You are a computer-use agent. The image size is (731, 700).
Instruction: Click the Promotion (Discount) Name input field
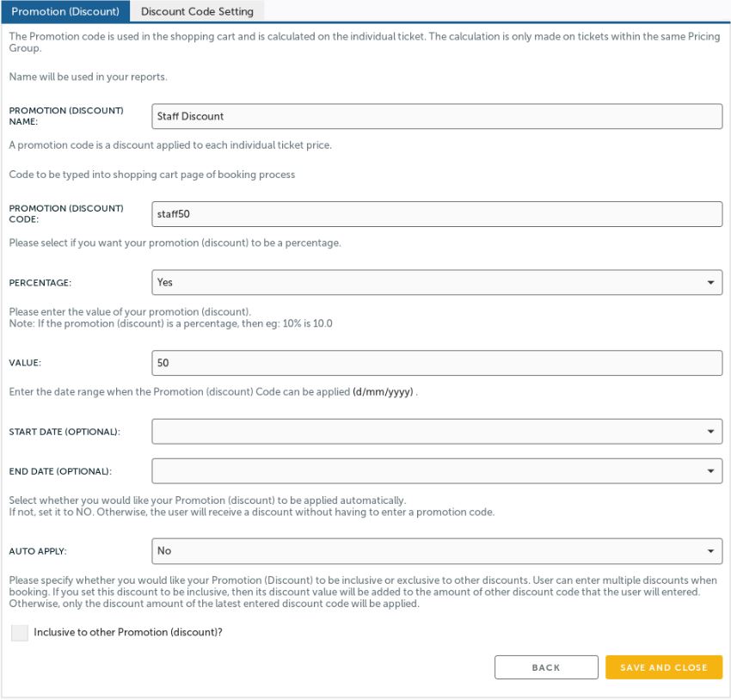click(x=437, y=116)
